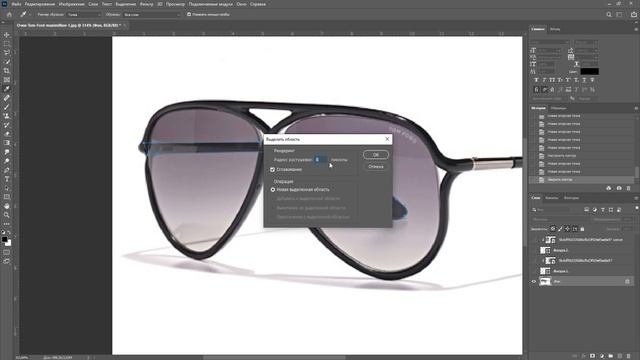Viewport: 640px width, 360px height.
Task: Switch to the Контуры tab
Action: (x=571, y=198)
